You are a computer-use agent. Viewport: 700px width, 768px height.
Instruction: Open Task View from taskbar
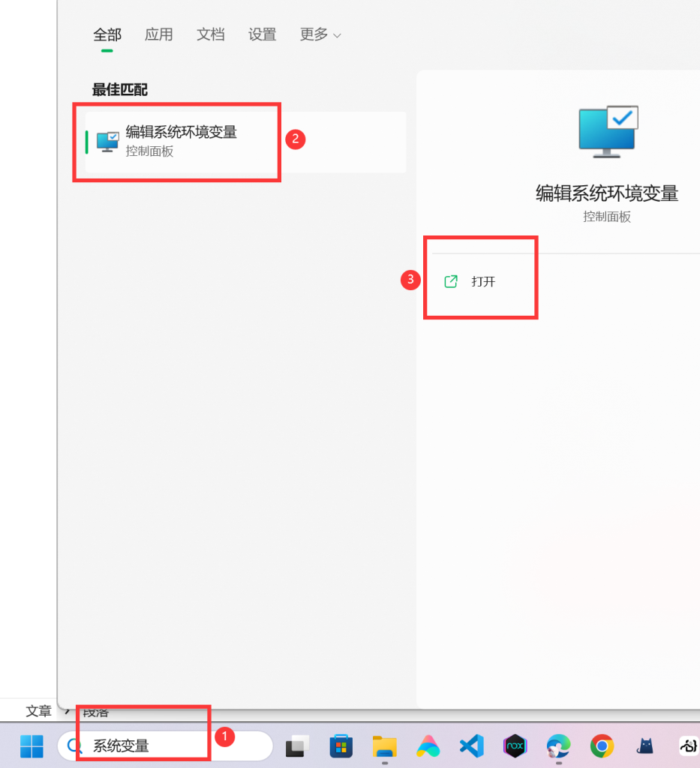coord(297,746)
